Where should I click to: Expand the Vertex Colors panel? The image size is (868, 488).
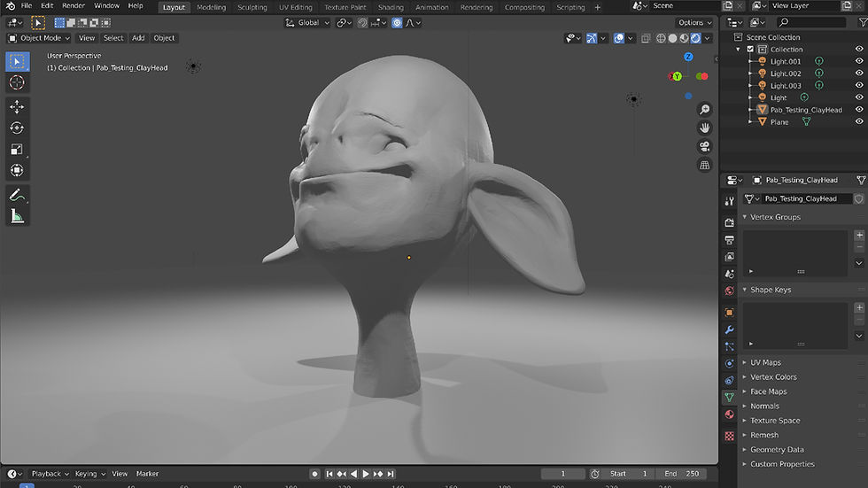click(x=772, y=376)
